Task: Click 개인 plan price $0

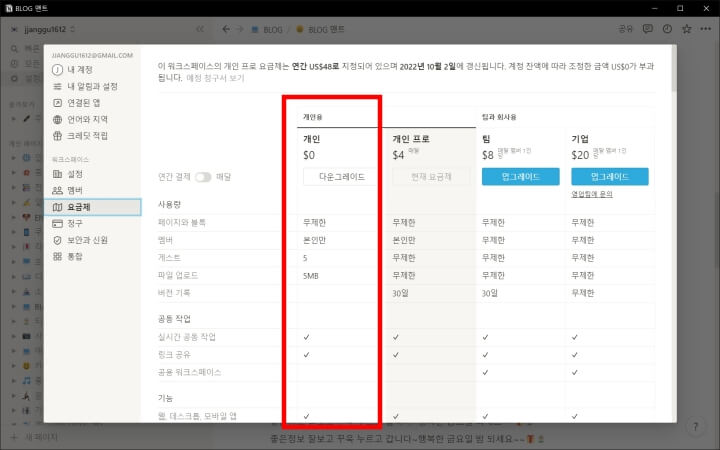Action: click(309, 155)
